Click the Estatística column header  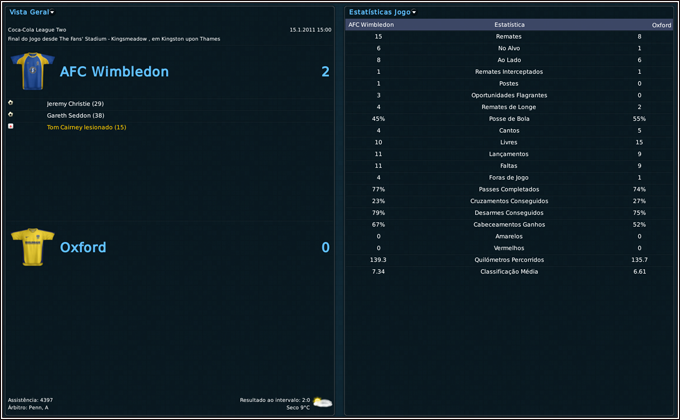pyautogui.click(x=509, y=24)
